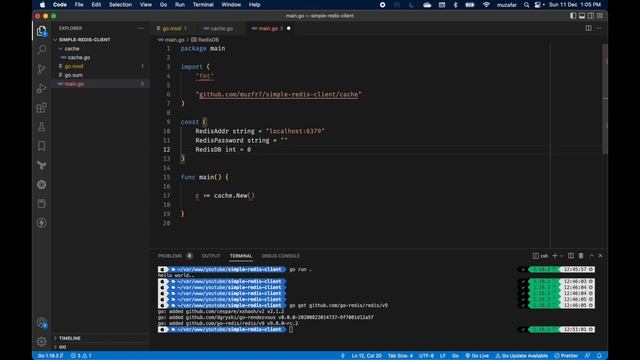Open the lightning bolt view in activity bar
The width and height of the screenshot is (640, 360).
click(41, 223)
